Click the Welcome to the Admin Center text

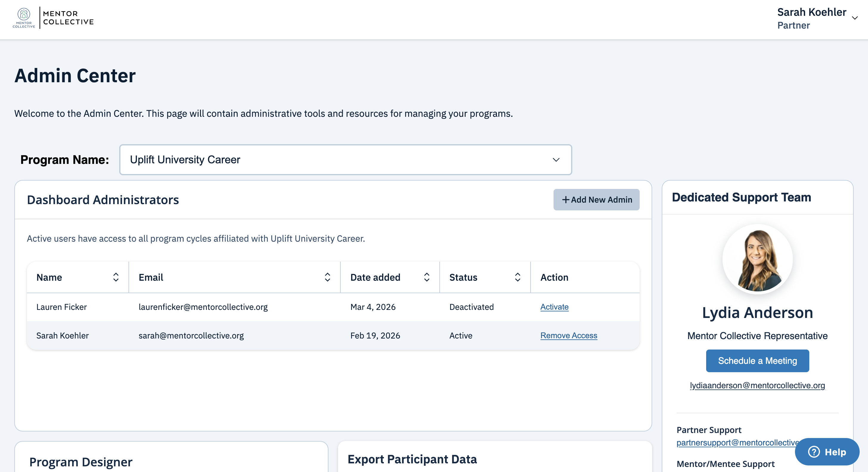pyautogui.click(x=263, y=114)
